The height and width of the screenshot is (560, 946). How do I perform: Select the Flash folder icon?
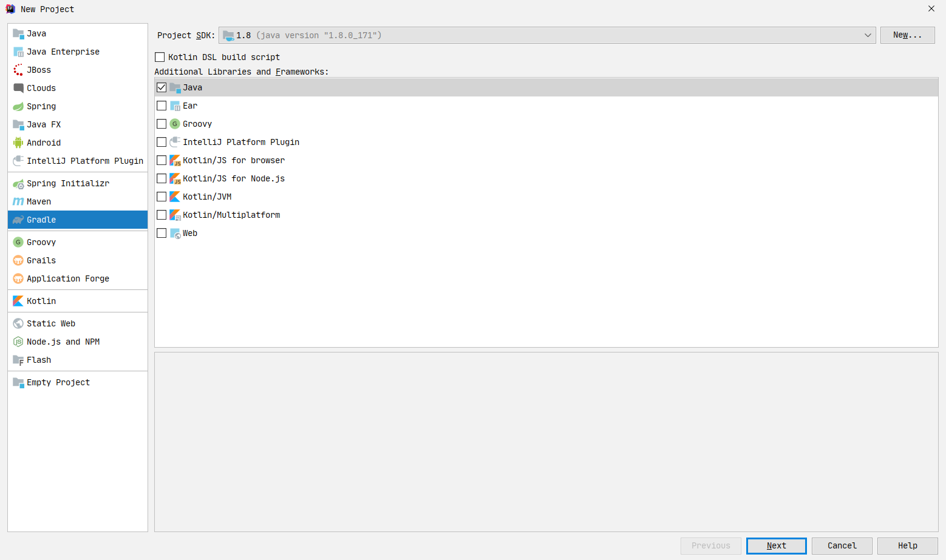18,360
